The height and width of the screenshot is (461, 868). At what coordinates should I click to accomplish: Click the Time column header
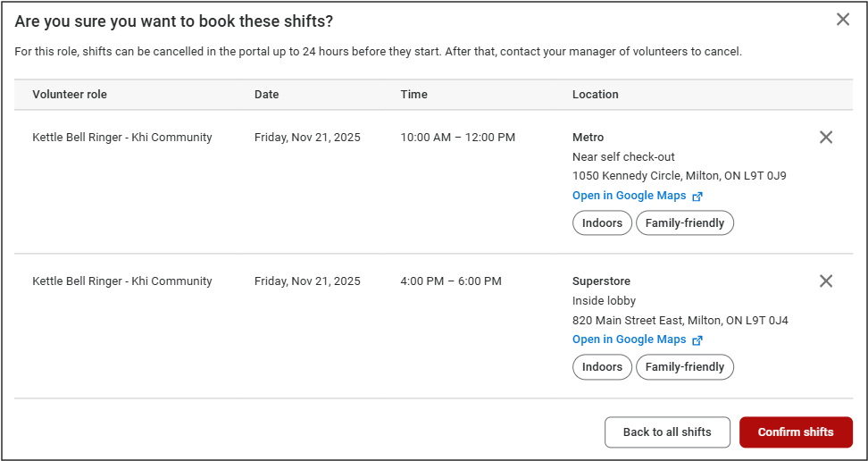point(413,95)
